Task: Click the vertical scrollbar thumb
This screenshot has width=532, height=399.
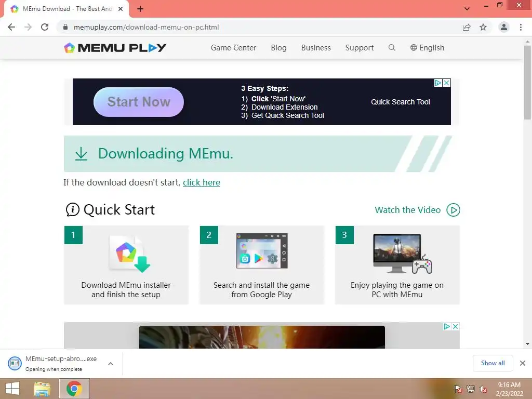Action: click(528, 83)
